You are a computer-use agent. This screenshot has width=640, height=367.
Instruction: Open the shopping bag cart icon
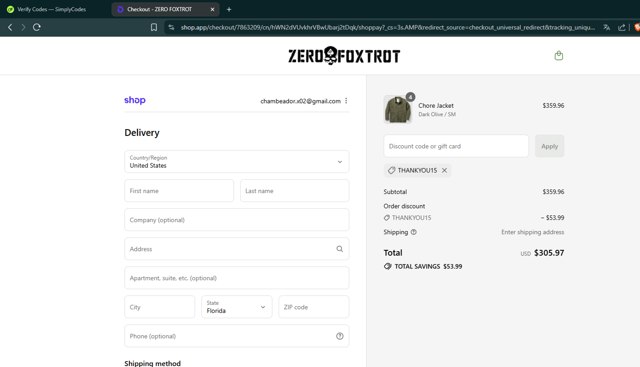pos(559,56)
